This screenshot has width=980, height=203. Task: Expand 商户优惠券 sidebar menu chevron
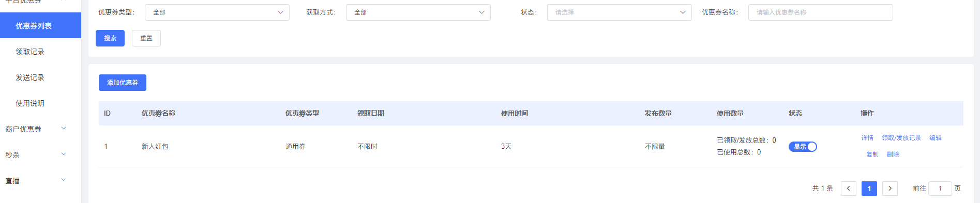[64, 129]
